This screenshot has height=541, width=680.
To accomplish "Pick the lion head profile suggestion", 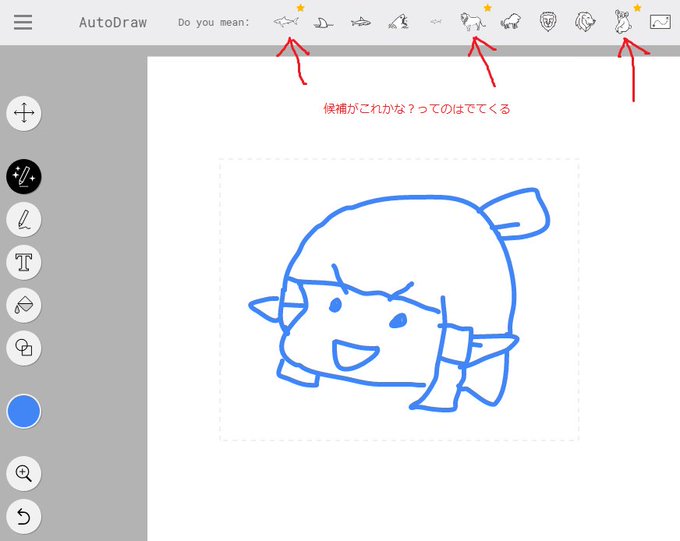I will coord(585,22).
